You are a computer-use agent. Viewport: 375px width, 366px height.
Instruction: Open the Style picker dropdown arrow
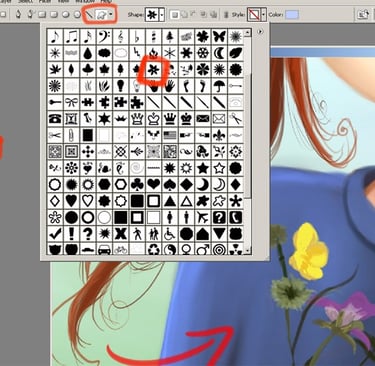point(264,15)
